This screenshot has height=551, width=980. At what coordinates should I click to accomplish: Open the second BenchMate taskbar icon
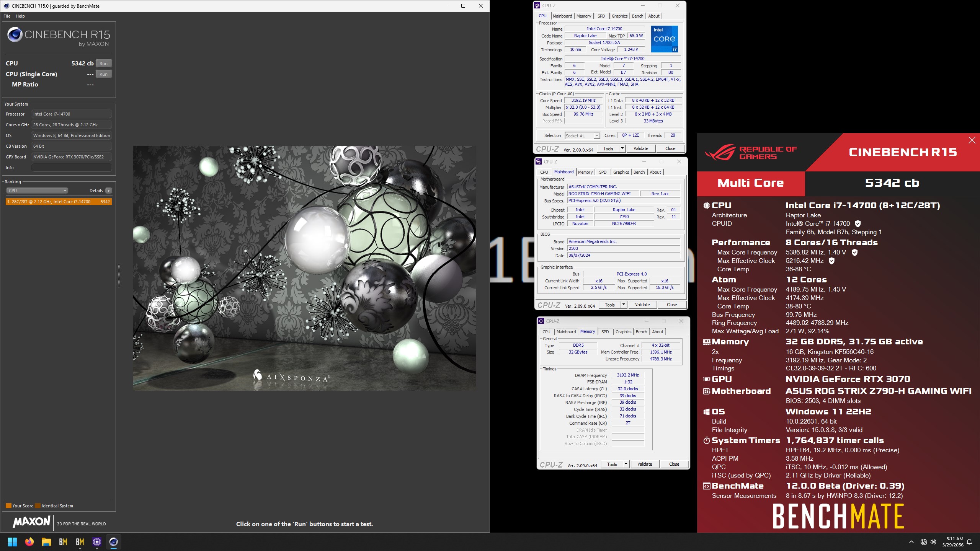click(80, 542)
